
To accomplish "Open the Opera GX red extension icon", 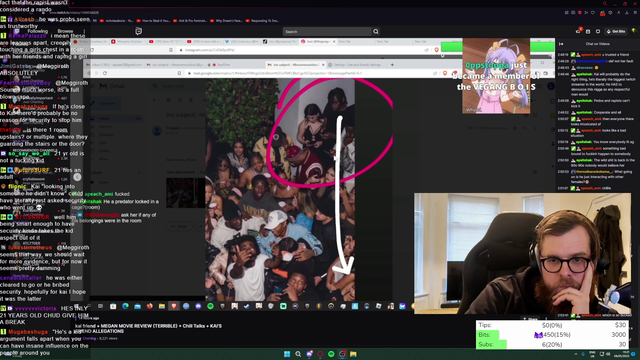I will click(602, 13).
